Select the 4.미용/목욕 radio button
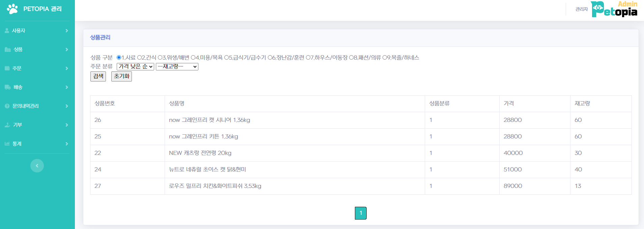The width and height of the screenshot is (644, 229). (x=193, y=58)
